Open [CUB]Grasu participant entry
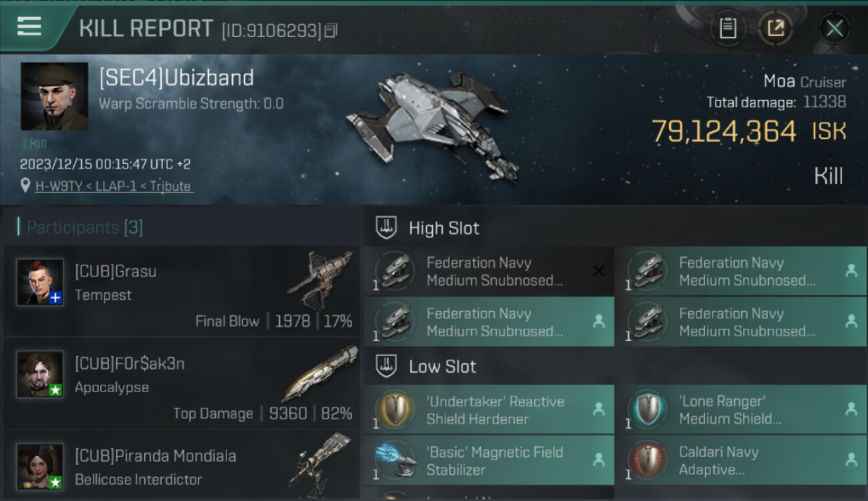 pyautogui.click(x=181, y=291)
